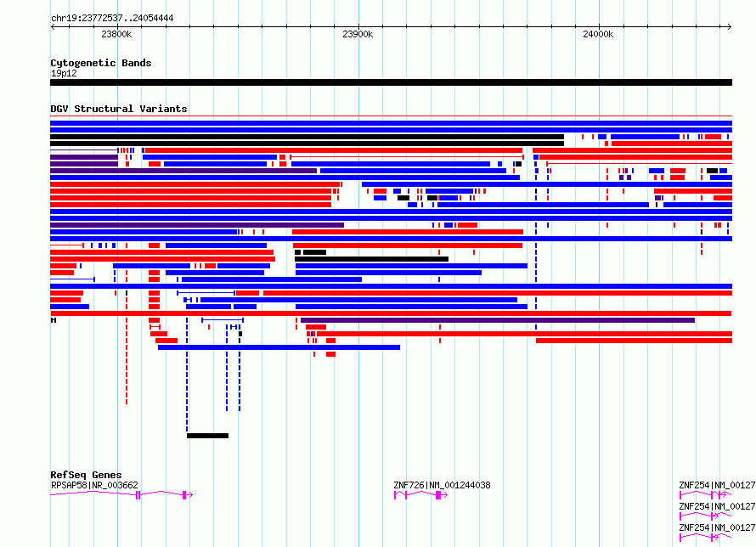
Task: Open the Cytogenetic Bands track title
Action: 101,63
